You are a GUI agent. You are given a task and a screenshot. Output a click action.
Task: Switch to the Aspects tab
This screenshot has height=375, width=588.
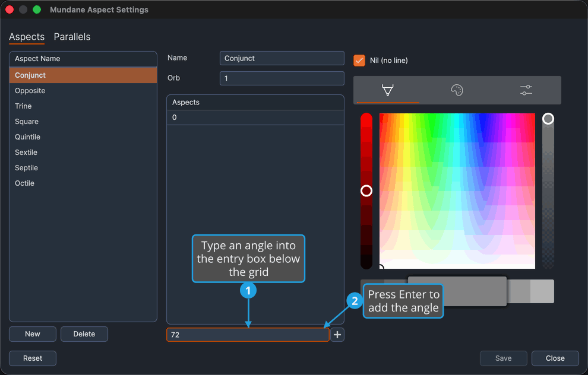[27, 37]
